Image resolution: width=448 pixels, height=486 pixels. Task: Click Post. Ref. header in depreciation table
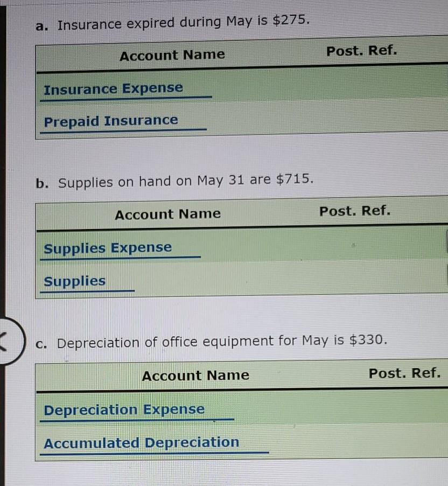tap(404, 373)
